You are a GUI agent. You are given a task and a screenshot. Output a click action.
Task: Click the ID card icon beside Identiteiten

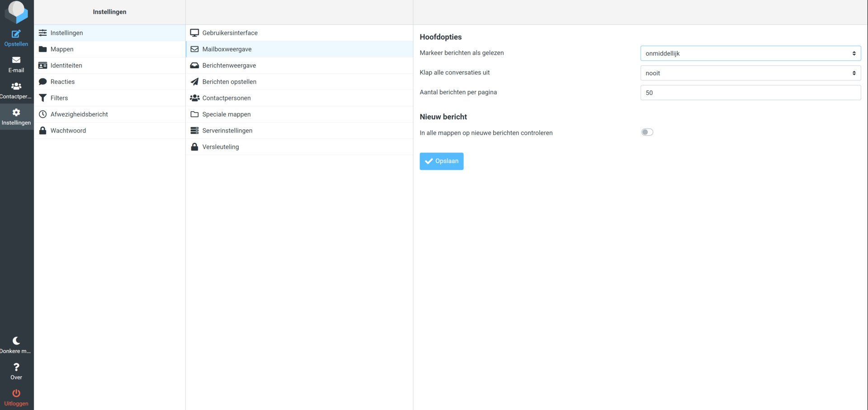click(43, 66)
